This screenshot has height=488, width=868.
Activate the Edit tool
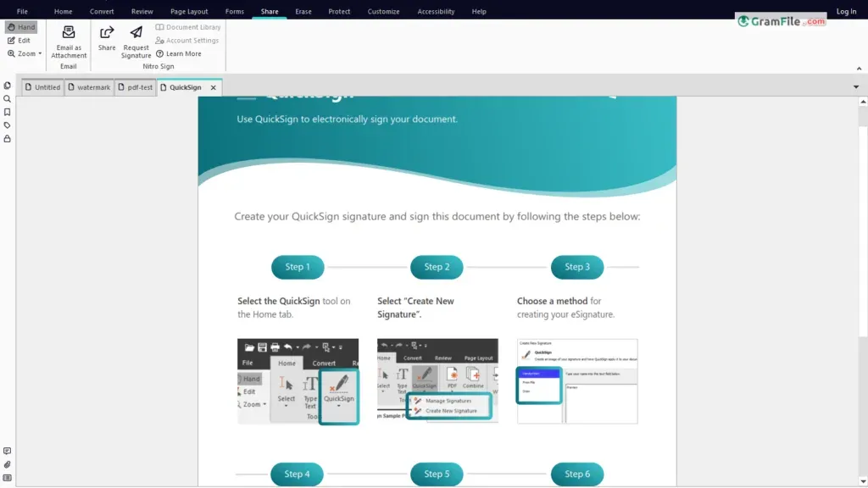19,41
